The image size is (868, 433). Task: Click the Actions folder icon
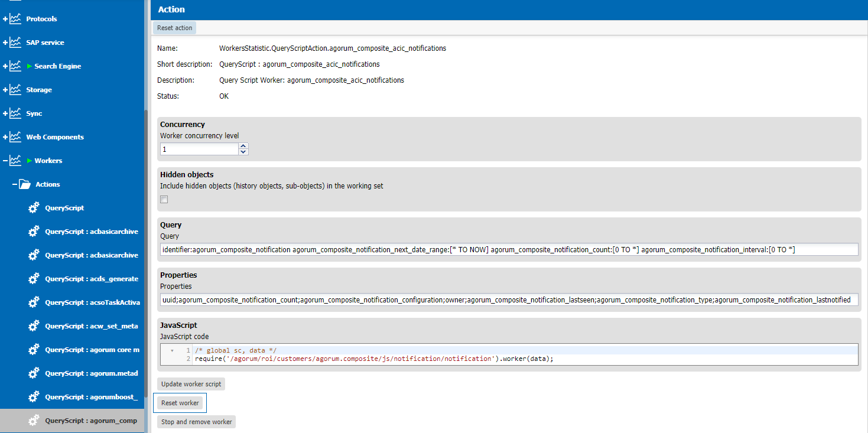pos(25,184)
